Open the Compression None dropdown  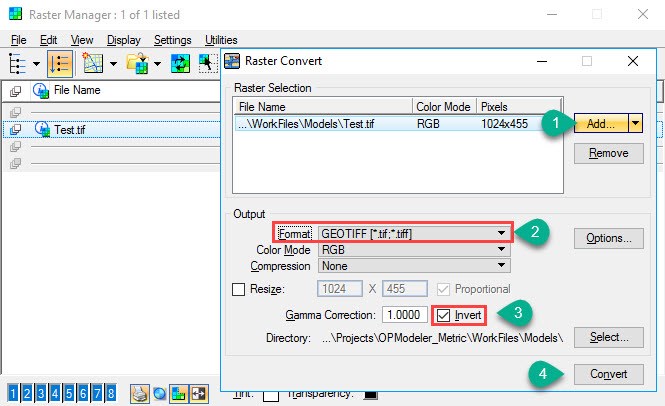(414, 266)
